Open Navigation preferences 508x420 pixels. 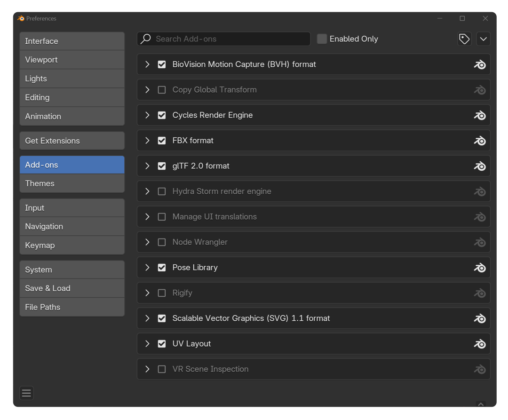[x=72, y=226]
